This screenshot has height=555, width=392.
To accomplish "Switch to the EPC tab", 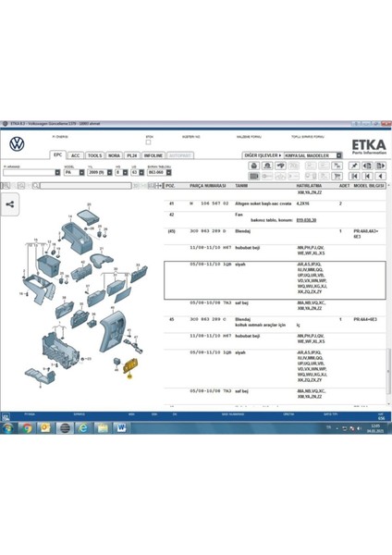I will (57, 155).
